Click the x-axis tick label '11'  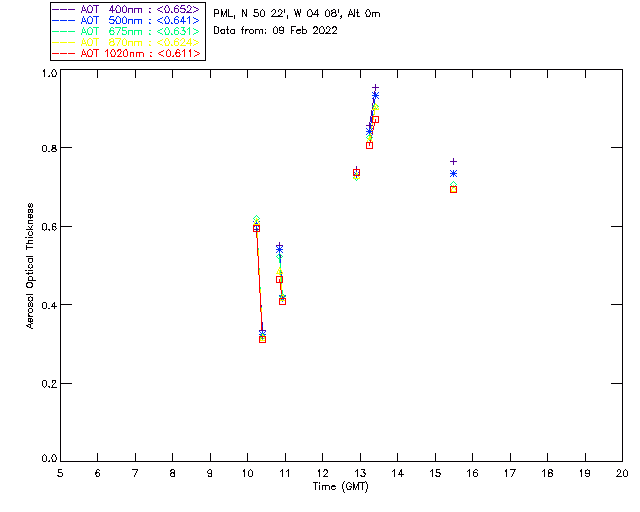tap(285, 473)
